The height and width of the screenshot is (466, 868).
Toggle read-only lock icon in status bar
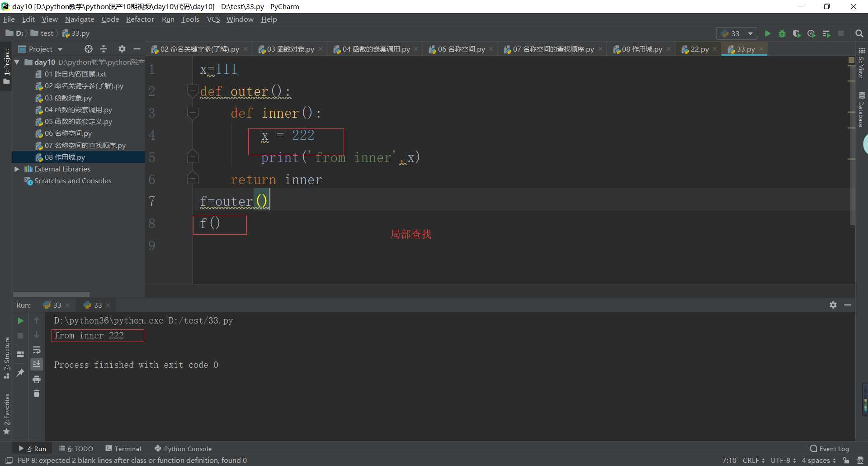click(846, 460)
